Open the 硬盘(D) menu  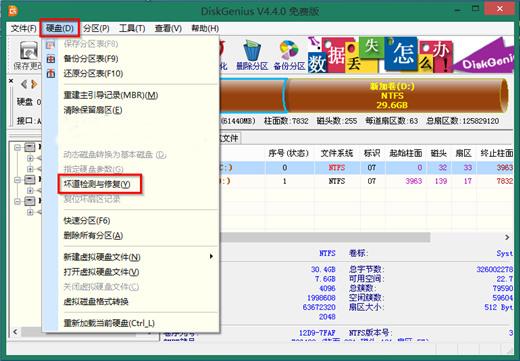pos(60,28)
